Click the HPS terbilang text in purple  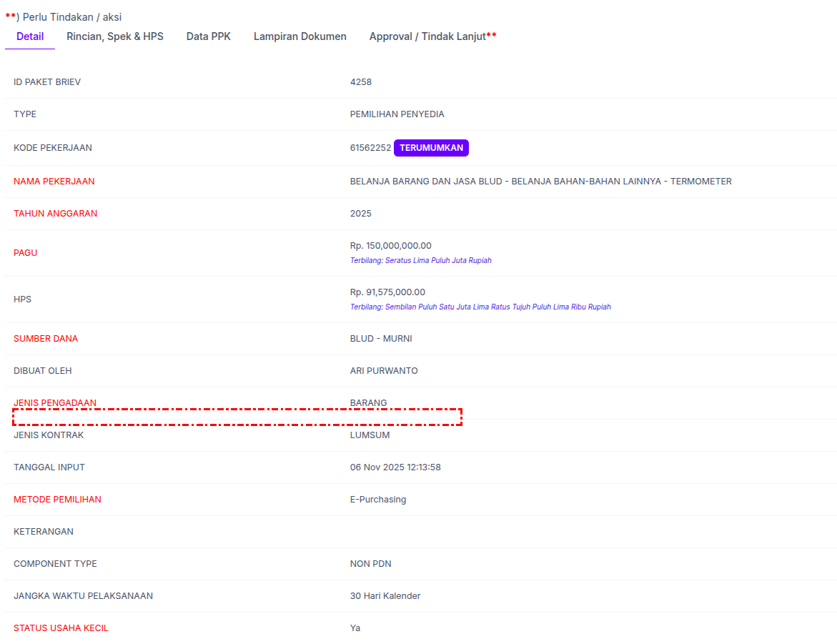click(480, 307)
